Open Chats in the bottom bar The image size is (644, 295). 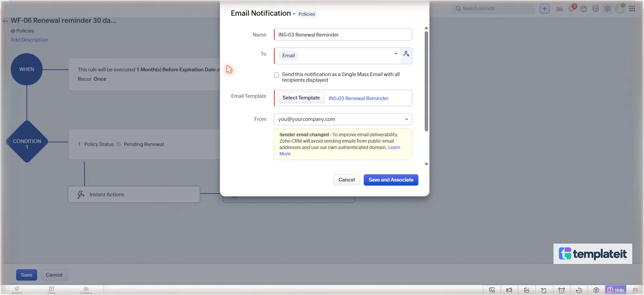coord(52,290)
